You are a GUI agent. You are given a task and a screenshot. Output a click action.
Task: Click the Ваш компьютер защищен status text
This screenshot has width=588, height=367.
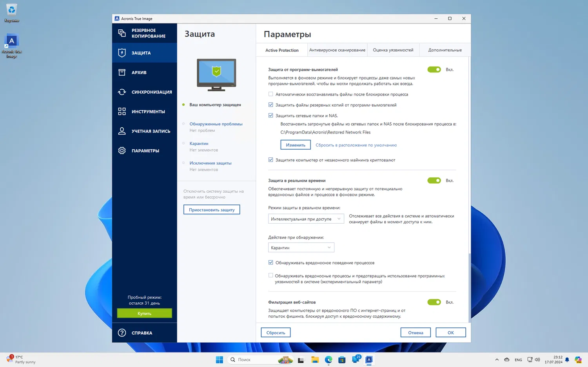(215, 105)
